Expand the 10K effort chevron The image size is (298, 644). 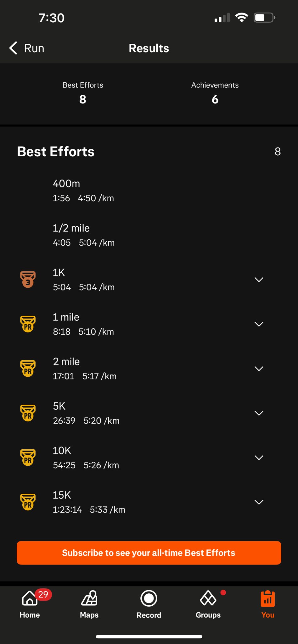(259, 458)
